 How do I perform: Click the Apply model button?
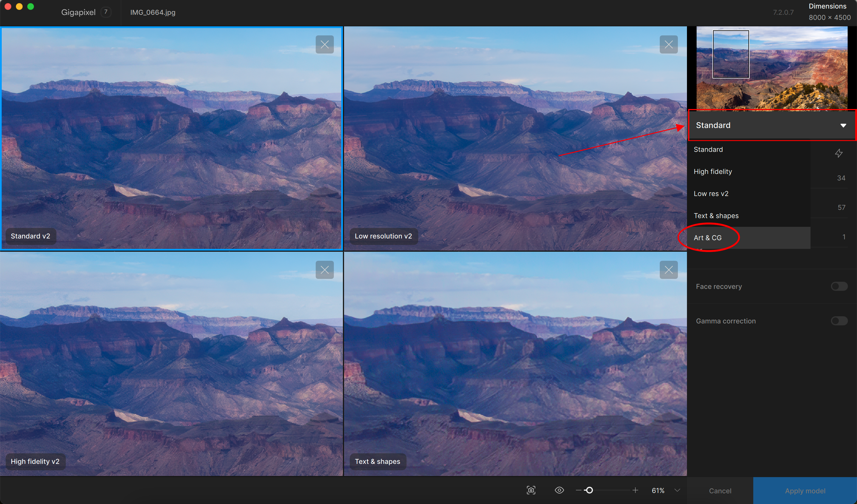(805, 491)
